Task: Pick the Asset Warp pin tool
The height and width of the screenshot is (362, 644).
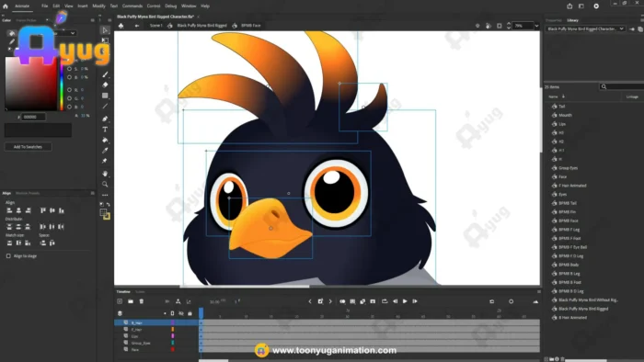Action: [105, 161]
